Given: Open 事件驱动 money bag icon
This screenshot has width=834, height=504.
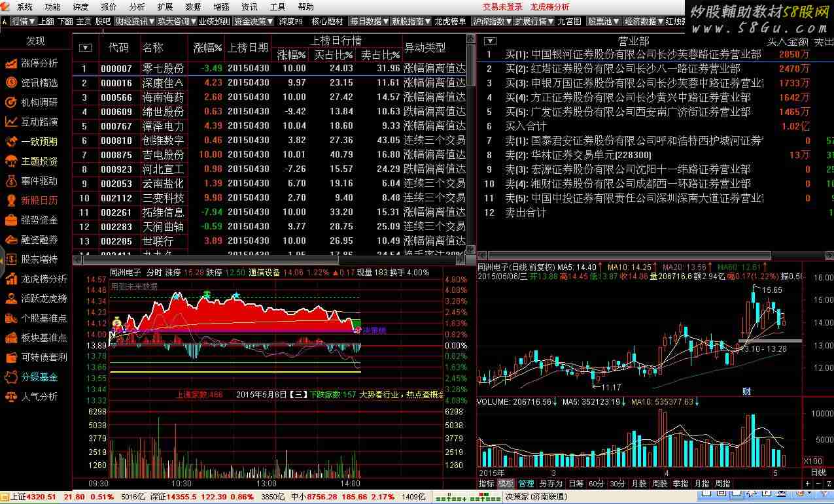Looking at the screenshot, I should tap(10, 181).
